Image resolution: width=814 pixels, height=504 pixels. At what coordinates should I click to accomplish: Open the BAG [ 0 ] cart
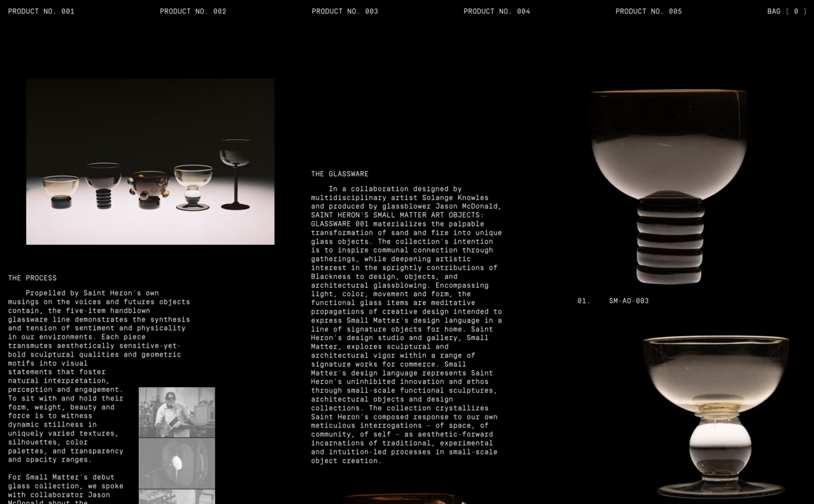click(x=786, y=11)
